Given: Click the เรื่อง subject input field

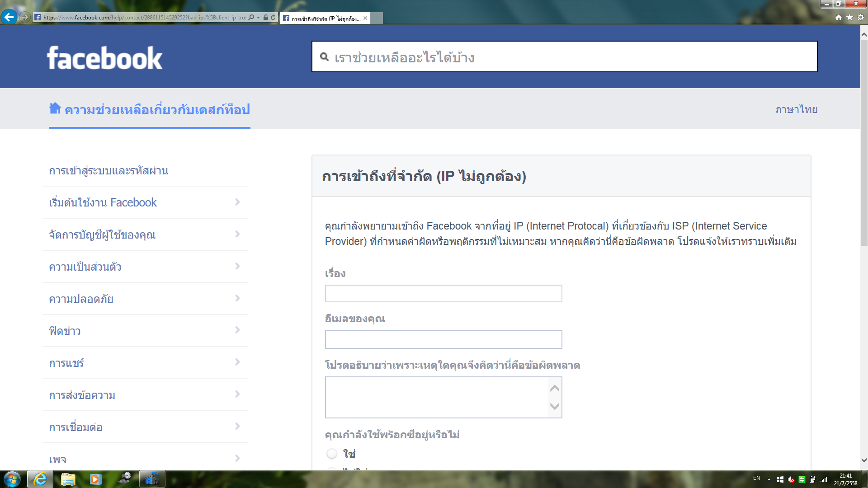Looking at the screenshot, I should (443, 294).
